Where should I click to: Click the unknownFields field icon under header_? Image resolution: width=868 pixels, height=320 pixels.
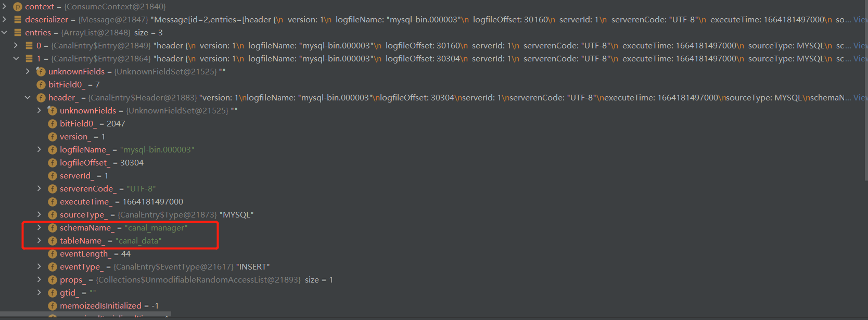pyautogui.click(x=52, y=110)
